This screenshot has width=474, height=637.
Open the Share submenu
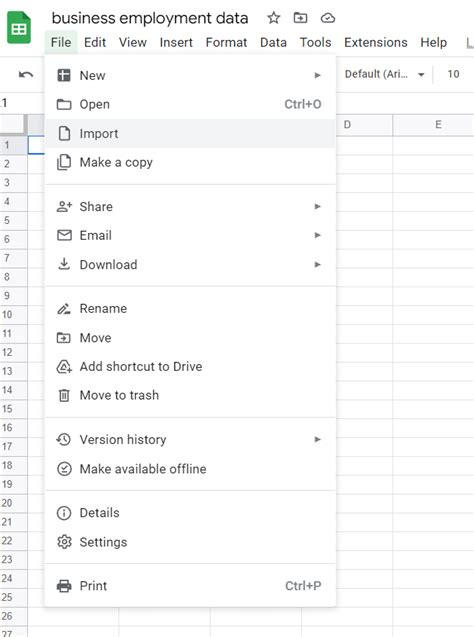(190, 206)
